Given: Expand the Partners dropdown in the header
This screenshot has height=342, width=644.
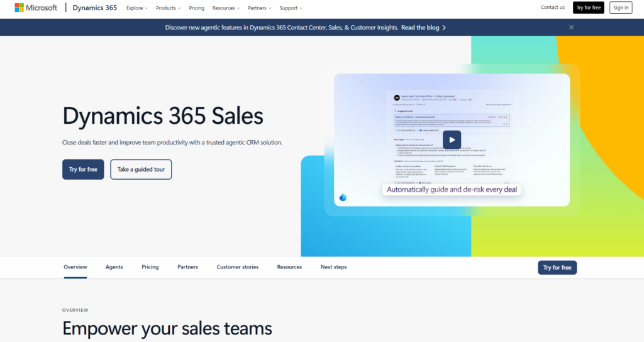Looking at the screenshot, I should (260, 8).
